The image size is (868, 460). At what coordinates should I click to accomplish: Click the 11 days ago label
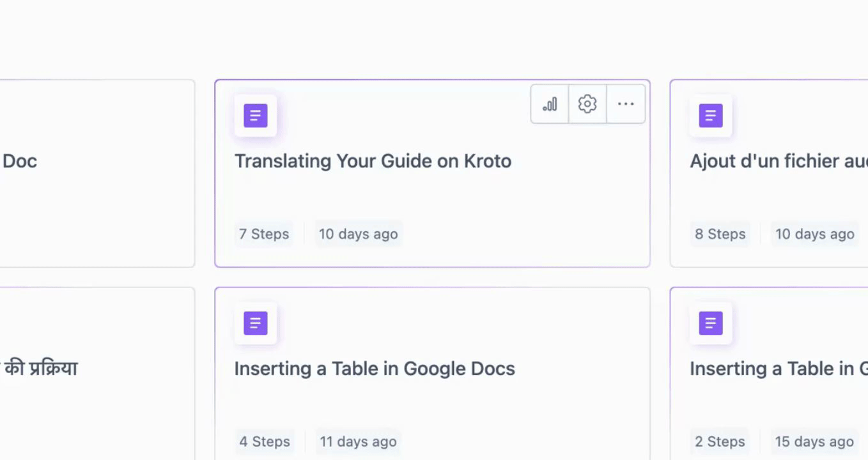[359, 441]
